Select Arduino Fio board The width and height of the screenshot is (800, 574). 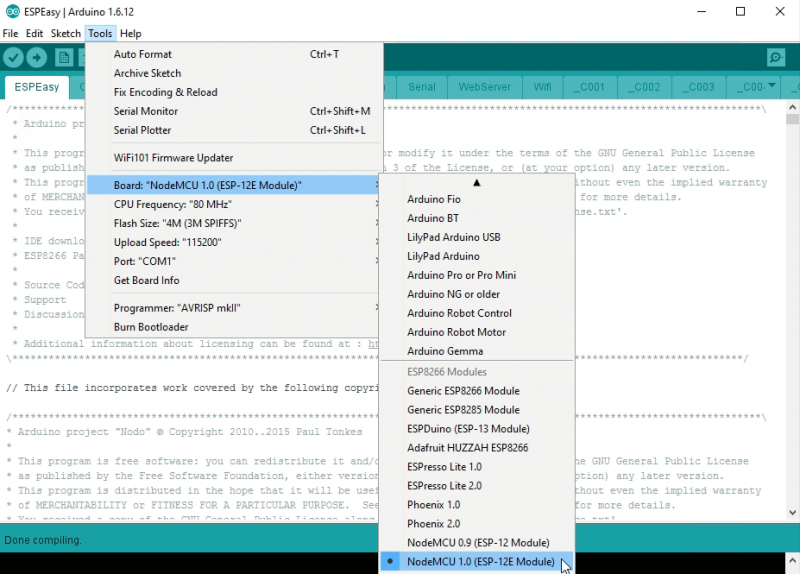(x=477, y=199)
